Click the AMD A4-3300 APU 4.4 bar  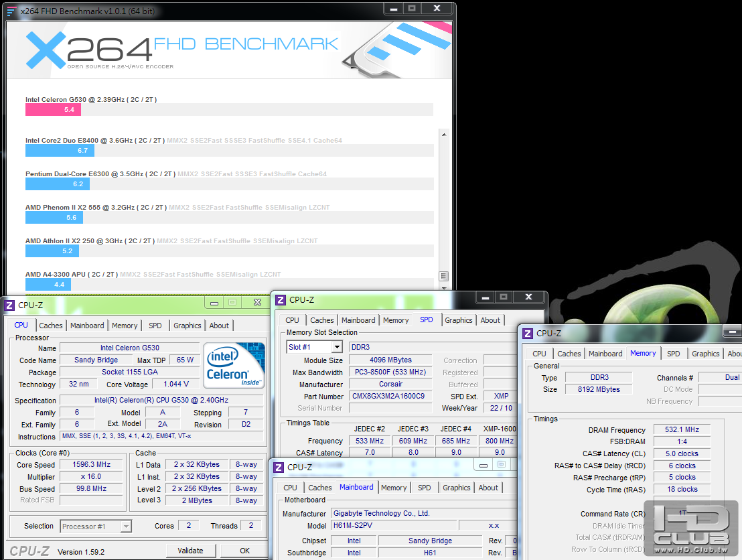(48, 285)
